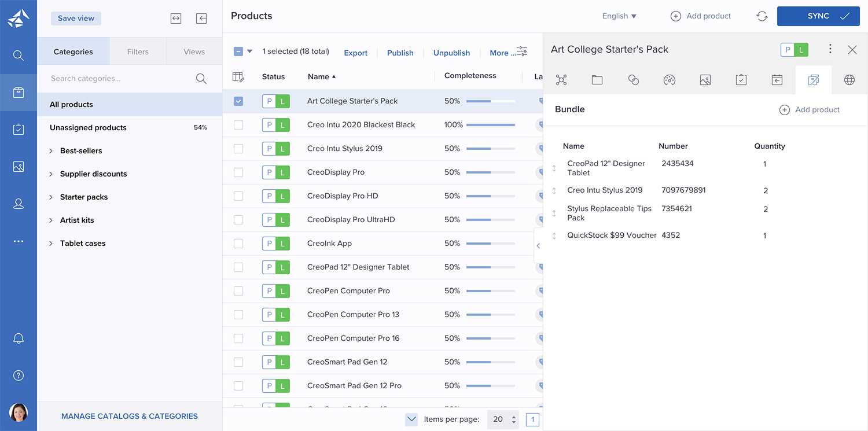Expand the Artist kits category
868x431 pixels.
pyautogui.click(x=51, y=220)
